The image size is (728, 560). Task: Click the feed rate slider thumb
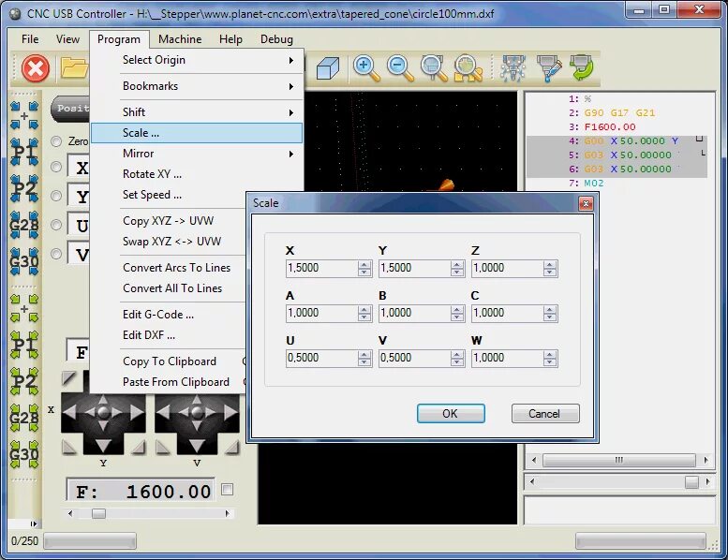(98, 513)
